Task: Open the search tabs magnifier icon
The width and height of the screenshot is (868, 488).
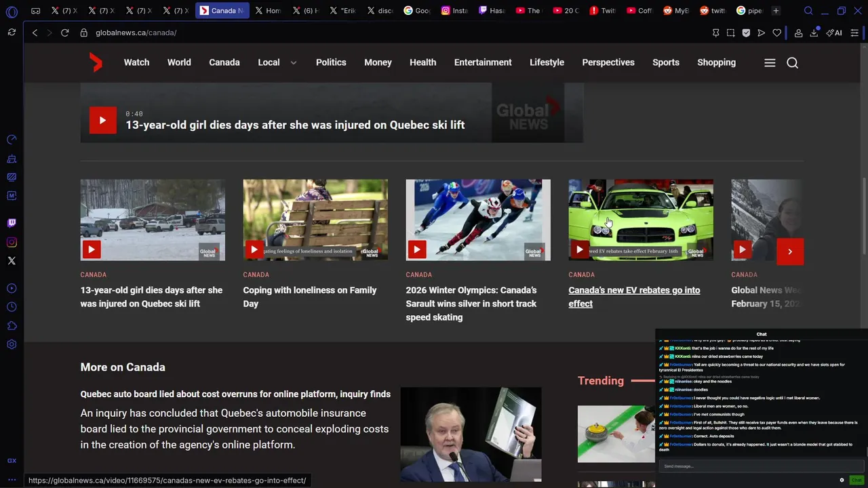Action: tap(808, 11)
